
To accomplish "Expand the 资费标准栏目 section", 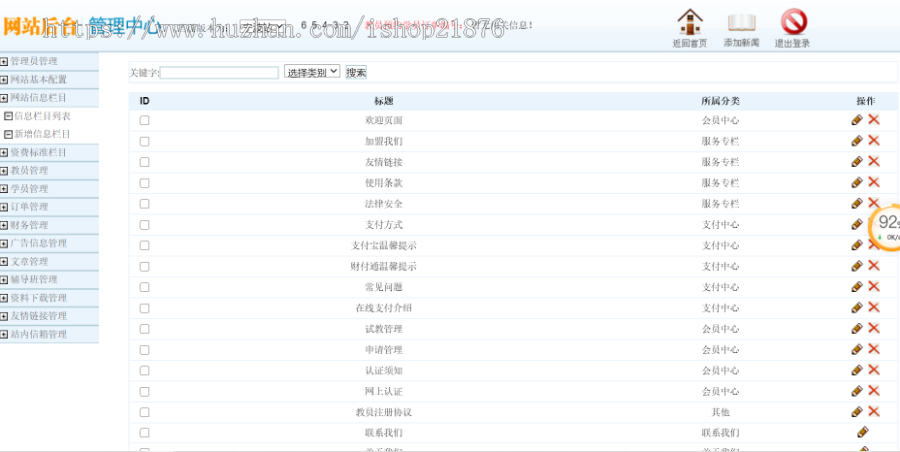I will click(x=4, y=153).
